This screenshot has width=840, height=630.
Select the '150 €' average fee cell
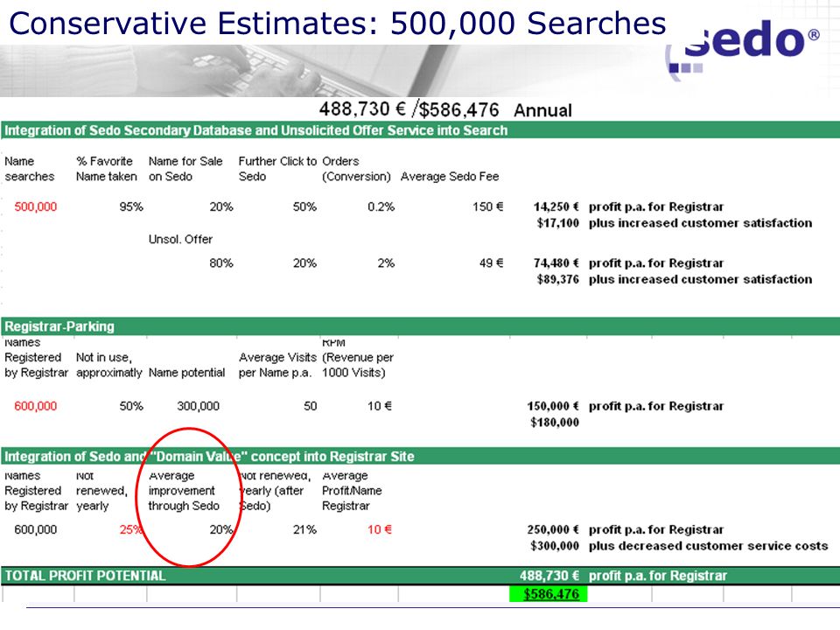coord(487,206)
